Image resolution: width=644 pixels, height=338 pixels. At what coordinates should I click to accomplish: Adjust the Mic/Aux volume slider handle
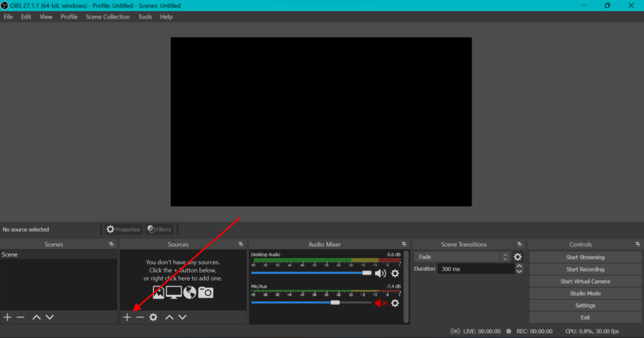click(335, 303)
